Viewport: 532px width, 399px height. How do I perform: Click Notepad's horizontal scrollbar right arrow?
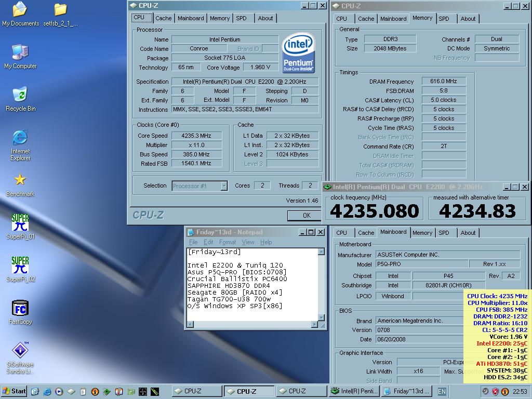(x=314, y=324)
